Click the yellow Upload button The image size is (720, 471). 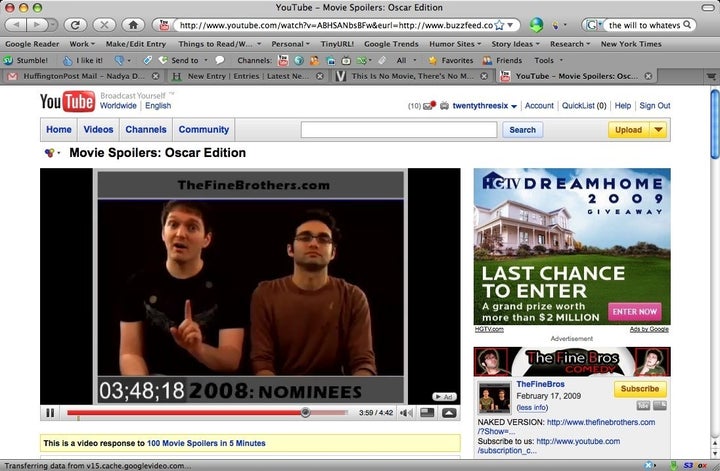point(629,130)
